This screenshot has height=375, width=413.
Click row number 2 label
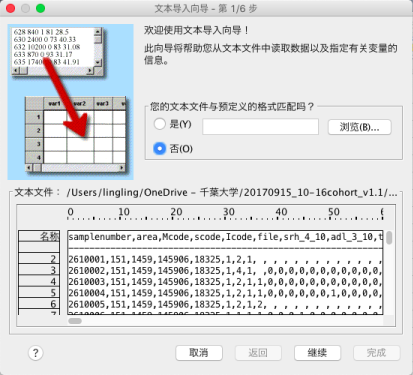pos(39,259)
